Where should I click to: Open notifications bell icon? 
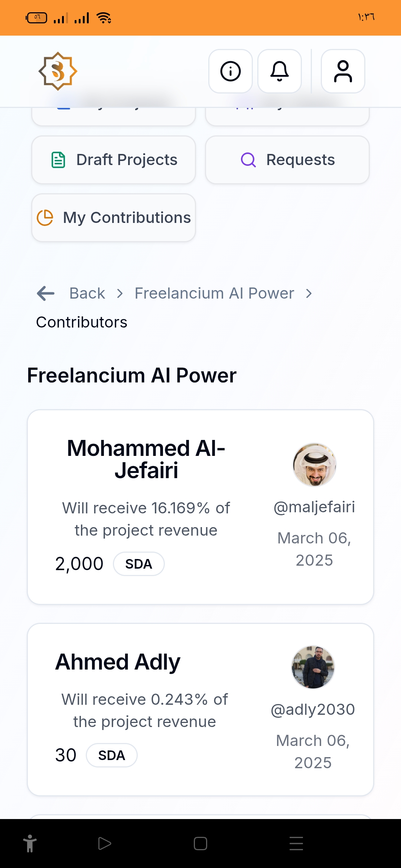[280, 71]
